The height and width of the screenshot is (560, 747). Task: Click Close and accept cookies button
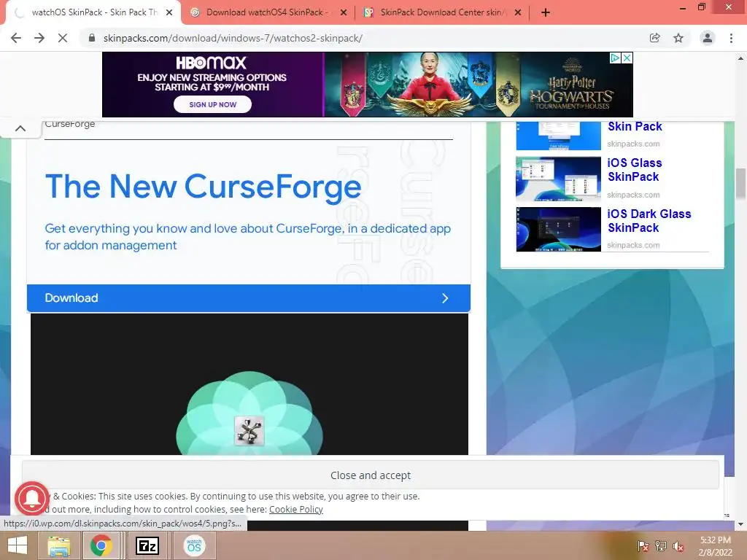(370, 475)
